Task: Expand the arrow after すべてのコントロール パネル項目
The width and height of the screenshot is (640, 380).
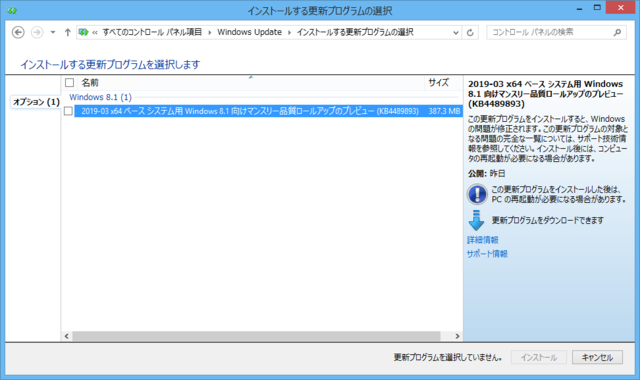Action: coord(209,32)
